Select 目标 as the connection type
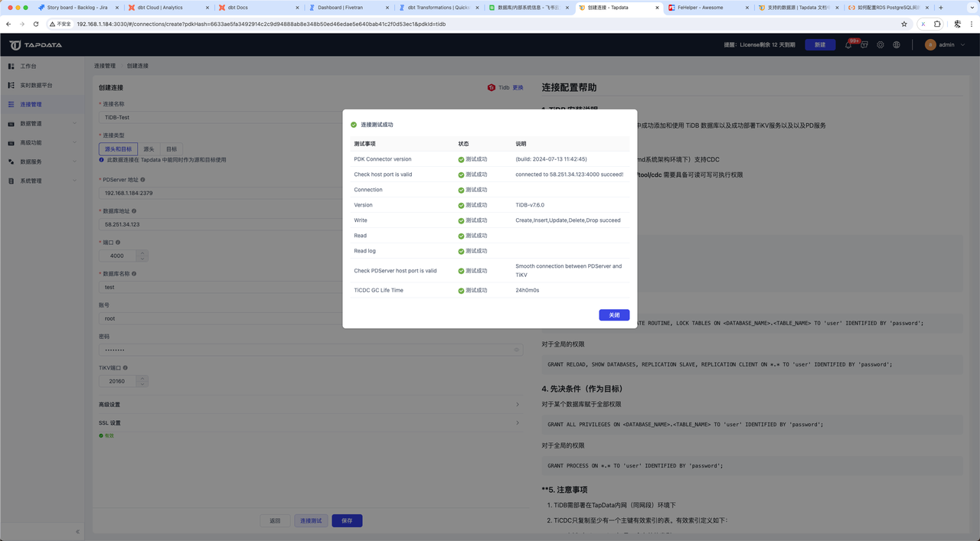Image resolution: width=980 pixels, height=541 pixels. click(171, 149)
